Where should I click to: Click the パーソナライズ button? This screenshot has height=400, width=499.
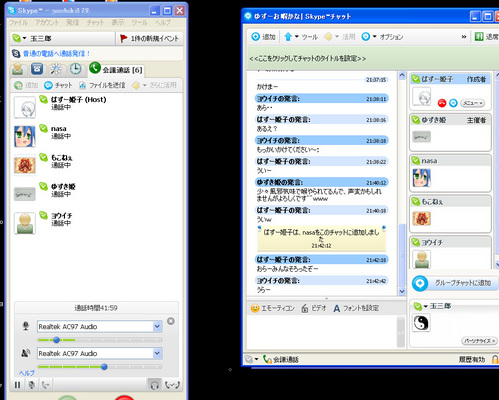coord(479,341)
